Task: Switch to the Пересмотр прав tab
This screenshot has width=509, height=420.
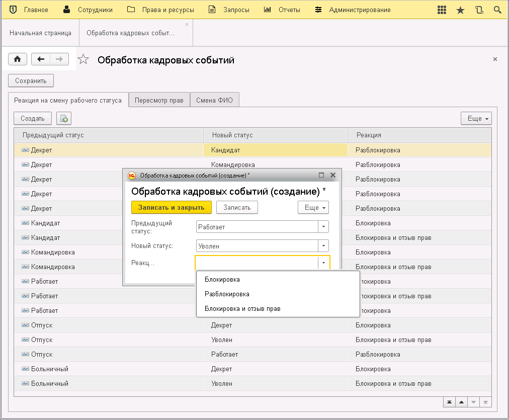Action: 159,100
